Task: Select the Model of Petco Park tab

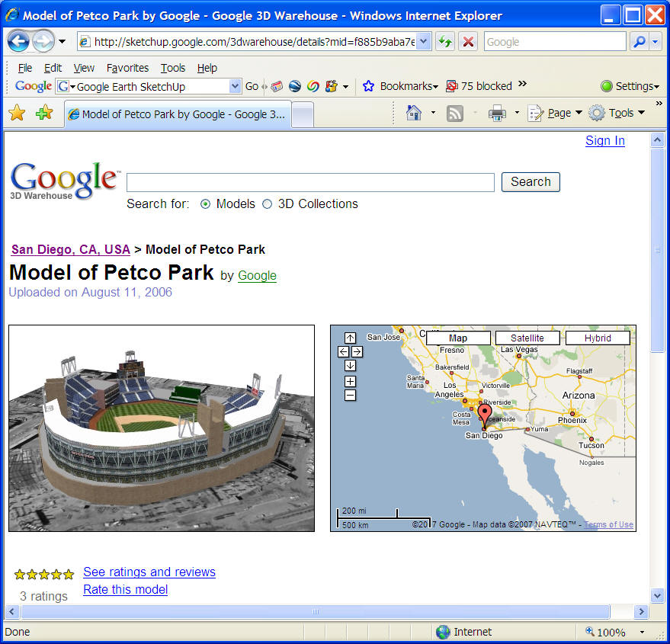Action: coord(178,114)
